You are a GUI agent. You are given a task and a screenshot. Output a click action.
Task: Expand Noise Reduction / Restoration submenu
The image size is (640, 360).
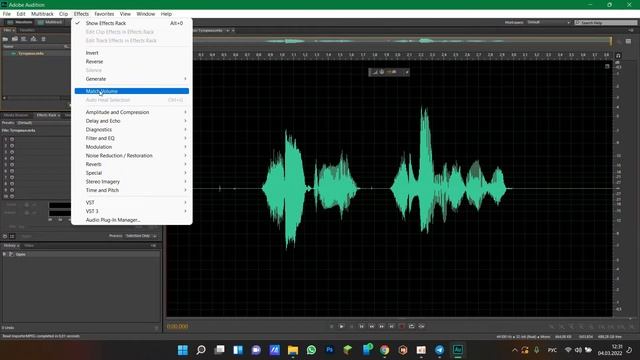point(131,156)
